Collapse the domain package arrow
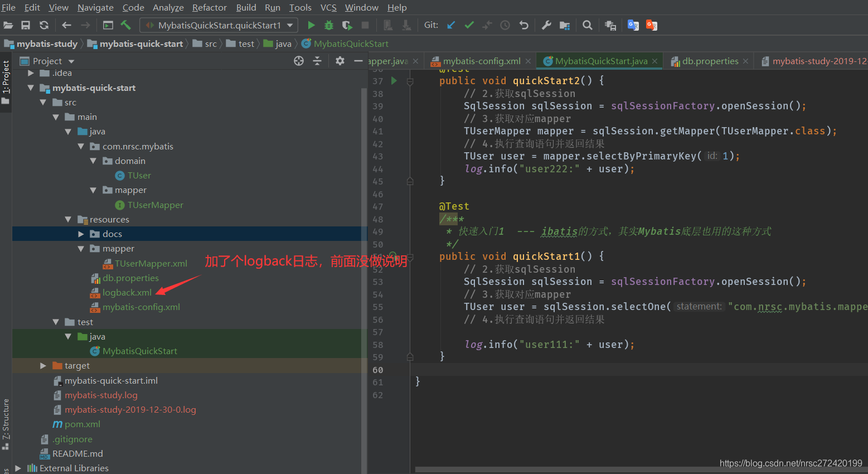Screen dimensions: 868x474 point(93,161)
